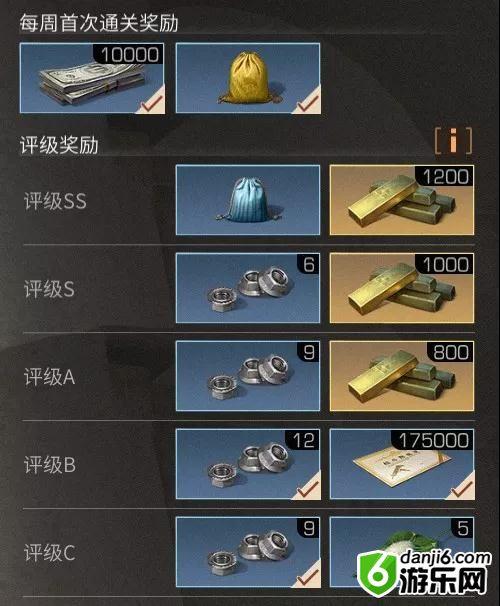This screenshot has width=500, height=606.
Task: Tap the blue drawstring bag for 评级SS
Action: tap(248, 200)
